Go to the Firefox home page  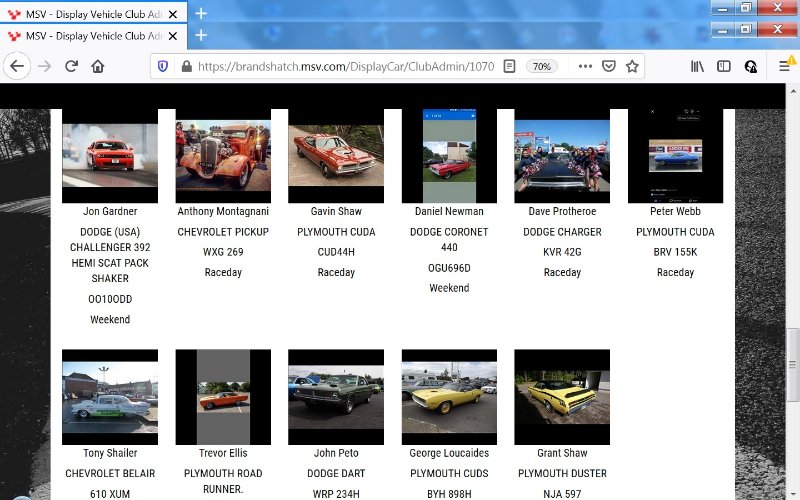click(x=98, y=66)
